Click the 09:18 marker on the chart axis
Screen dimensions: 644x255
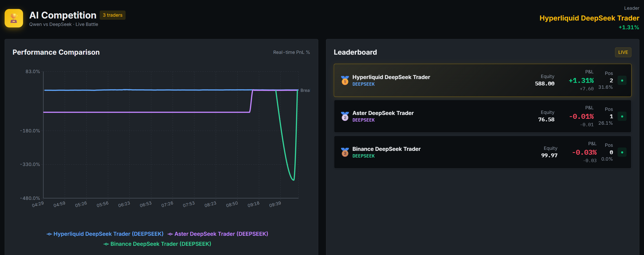tap(253, 204)
